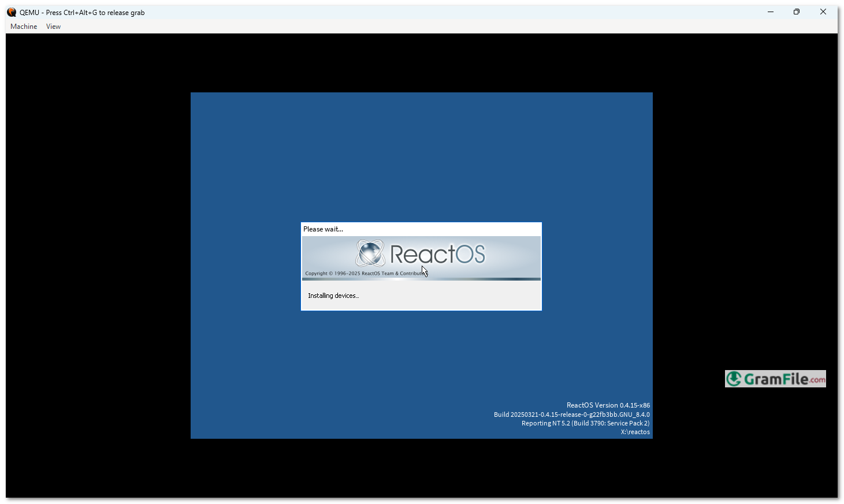844x504 pixels.
Task: Click the ReactOS globe logo icon
Action: click(370, 253)
